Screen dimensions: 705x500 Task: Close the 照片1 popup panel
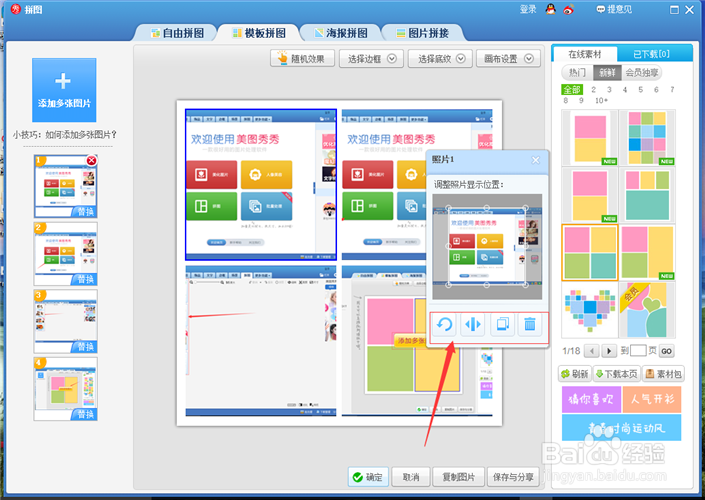(x=535, y=160)
